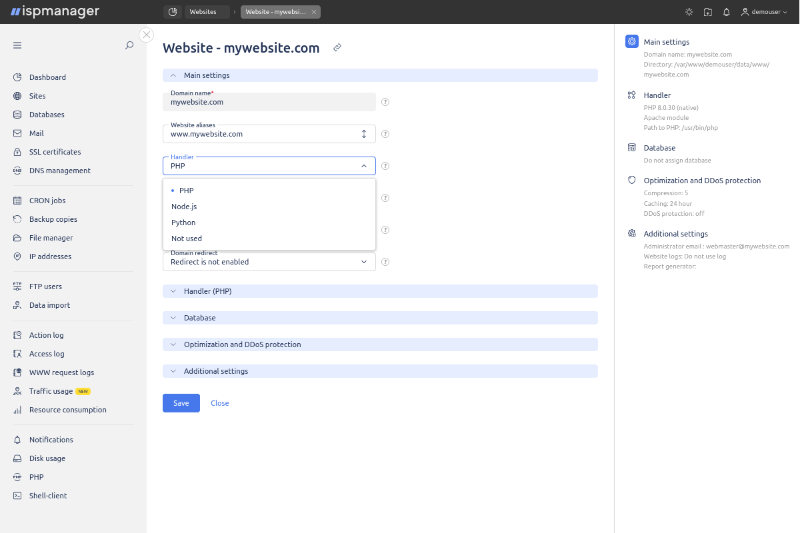Open File manager from sidebar
Image resolution: width=800 pixels, height=533 pixels.
(50, 238)
